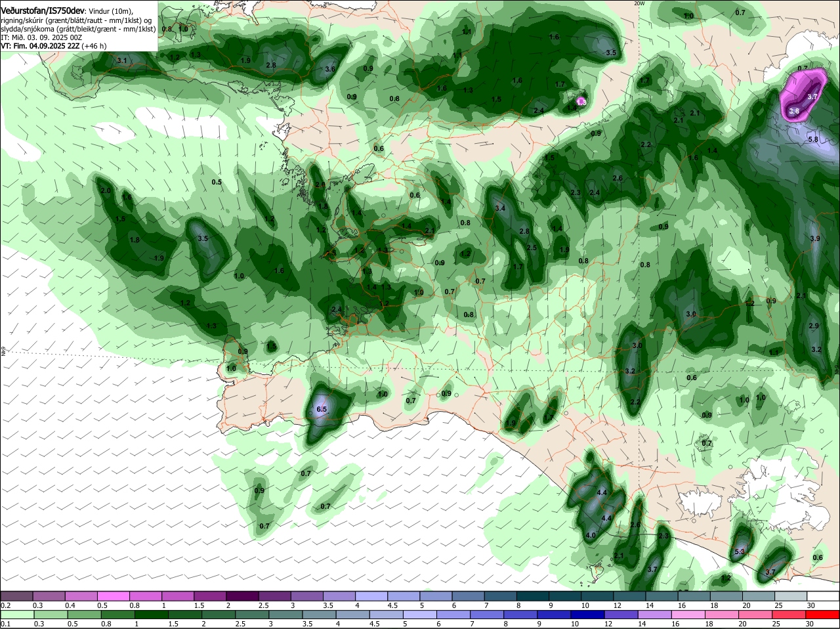This screenshot has height=629, width=840.
Task: Click the '20W' longitude label
Action: pos(639,3)
